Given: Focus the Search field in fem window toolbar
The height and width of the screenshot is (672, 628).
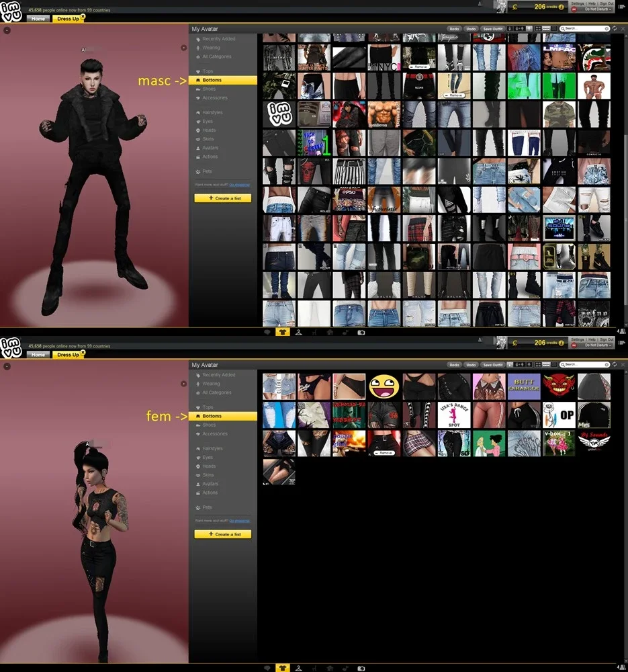Looking at the screenshot, I should [x=585, y=364].
